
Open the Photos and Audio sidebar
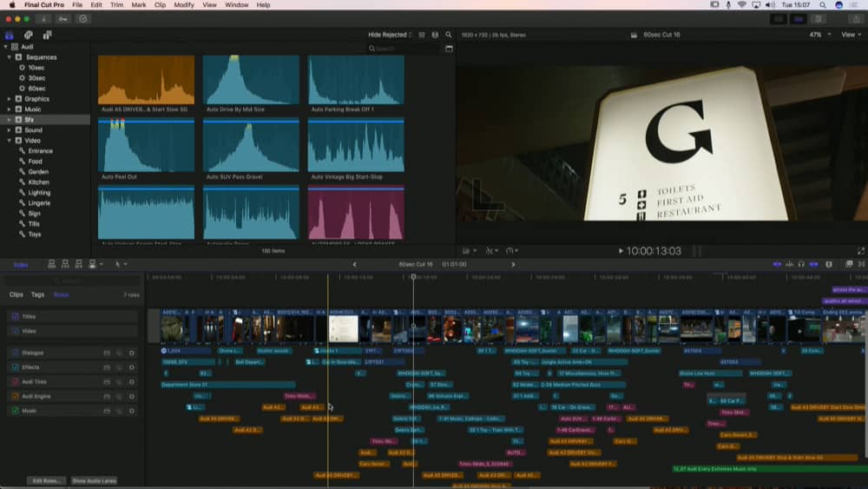[x=29, y=35]
